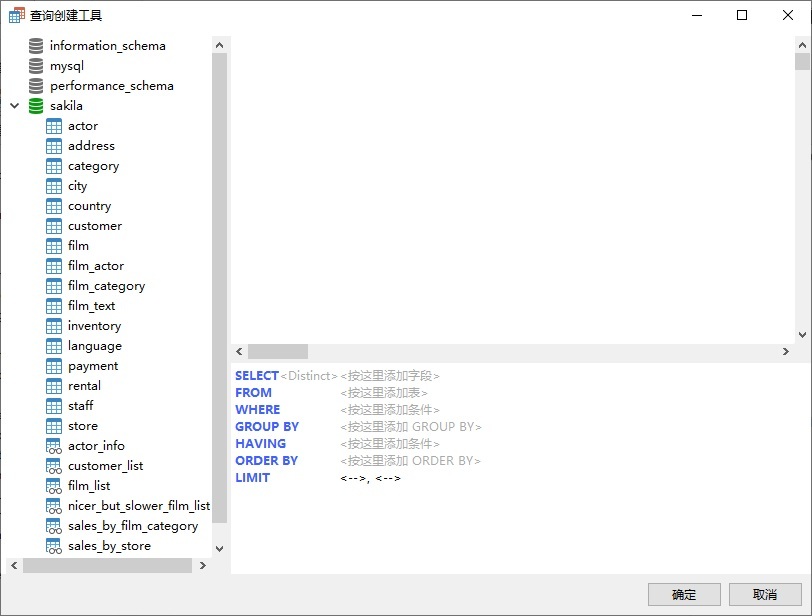Click the tree panel vertical scrollbar thumb
The width and height of the screenshot is (812, 616).
(220, 288)
